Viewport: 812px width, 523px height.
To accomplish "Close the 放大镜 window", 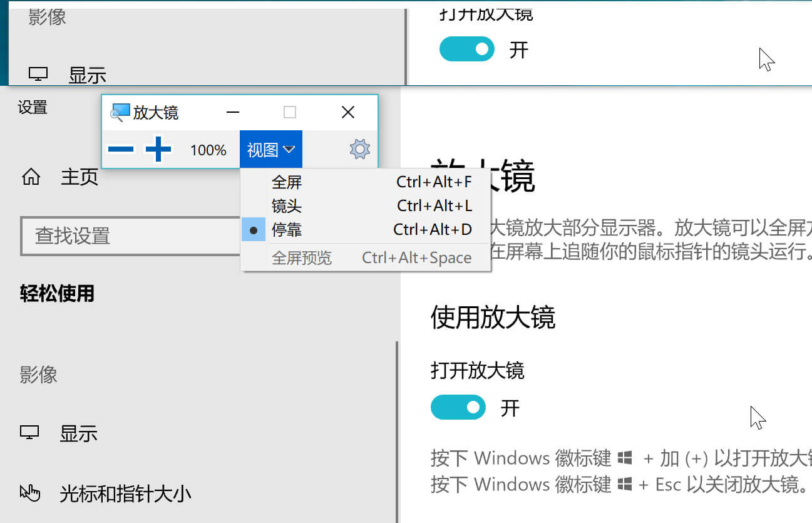I will pyautogui.click(x=348, y=112).
